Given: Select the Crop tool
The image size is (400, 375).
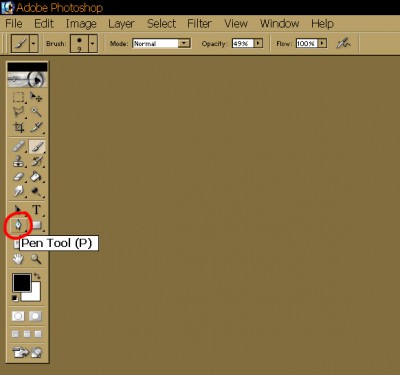Looking at the screenshot, I should [x=18, y=127].
